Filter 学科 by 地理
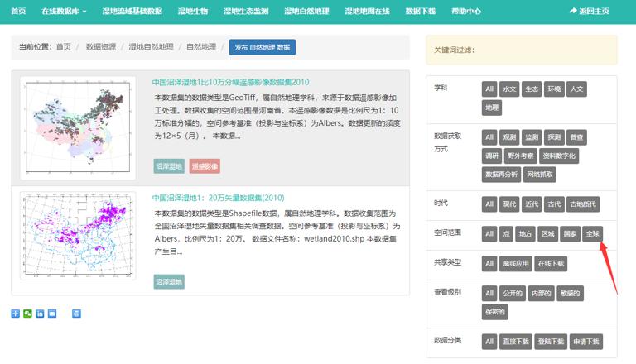636x364 pixels. click(x=492, y=108)
